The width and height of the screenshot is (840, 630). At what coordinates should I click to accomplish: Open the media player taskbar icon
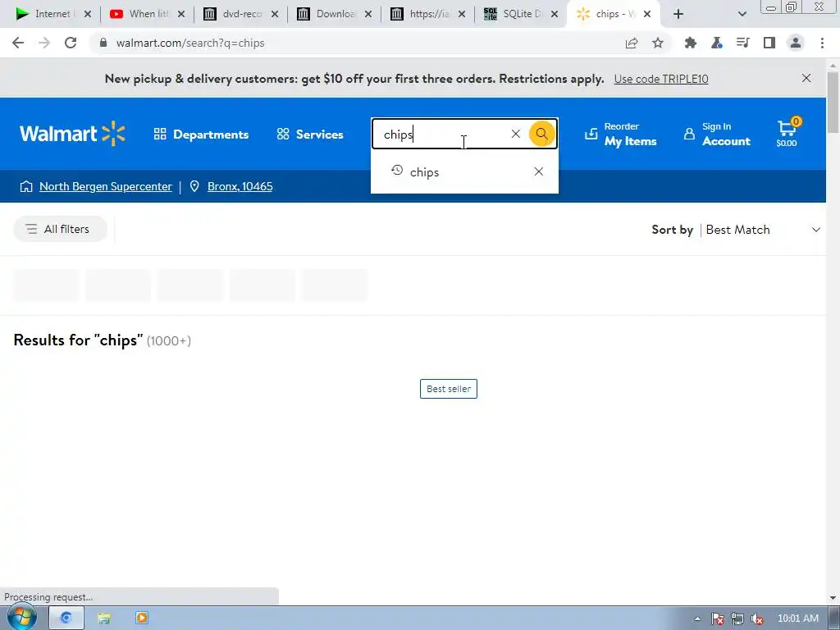142,619
